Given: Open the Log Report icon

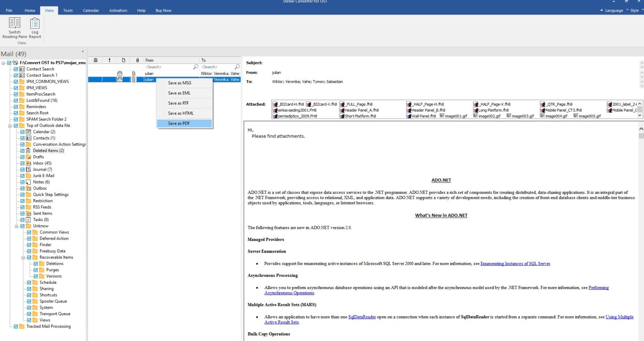Looking at the screenshot, I should pos(35,23).
